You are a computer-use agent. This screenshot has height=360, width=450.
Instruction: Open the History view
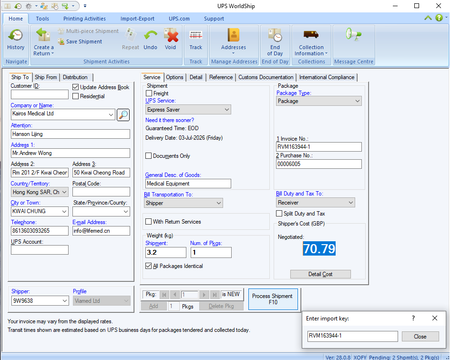16,39
